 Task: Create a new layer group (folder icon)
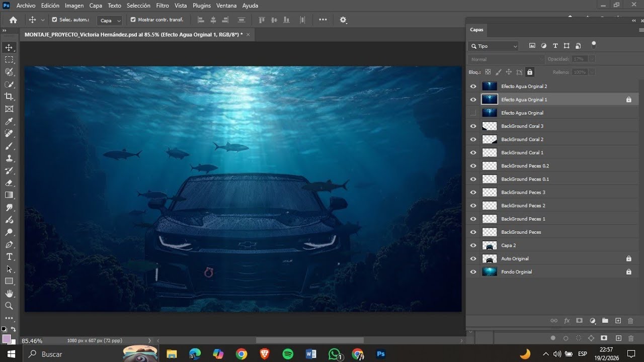coord(605,321)
